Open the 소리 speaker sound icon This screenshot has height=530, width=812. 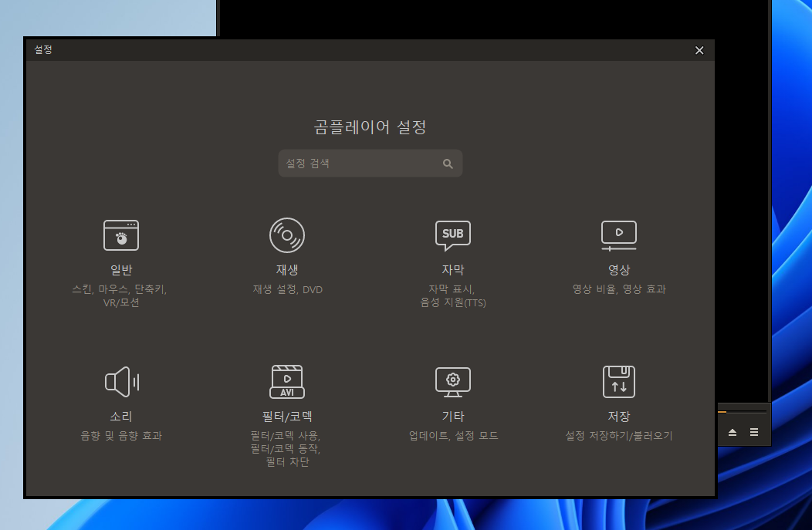pos(122,382)
